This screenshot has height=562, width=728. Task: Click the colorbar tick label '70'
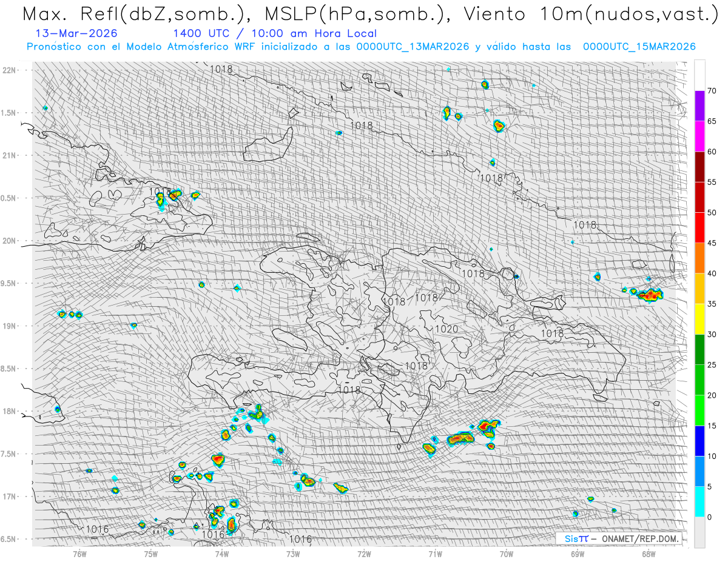(x=712, y=91)
